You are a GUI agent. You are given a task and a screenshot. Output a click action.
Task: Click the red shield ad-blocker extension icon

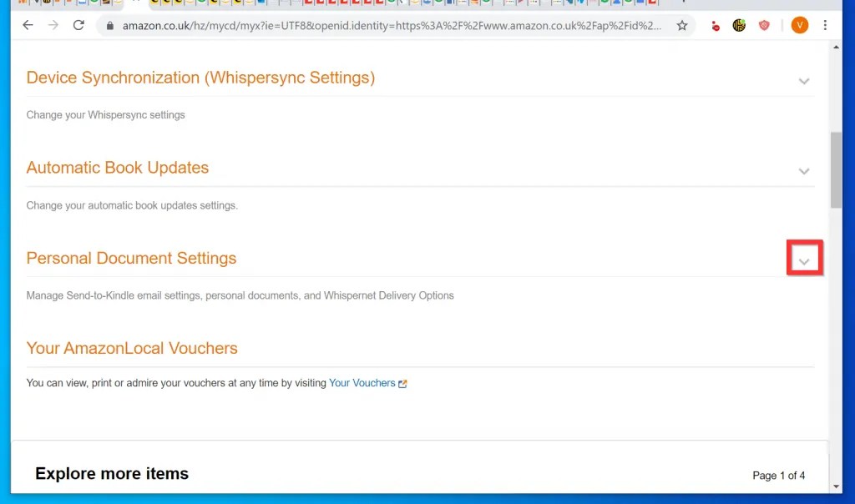tap(764, 25)
